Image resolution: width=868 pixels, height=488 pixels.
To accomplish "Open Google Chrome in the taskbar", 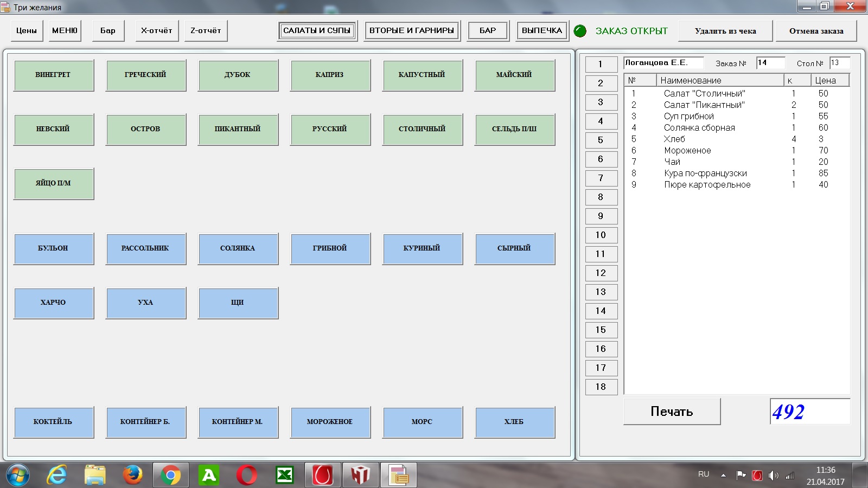I will point(170,476).
